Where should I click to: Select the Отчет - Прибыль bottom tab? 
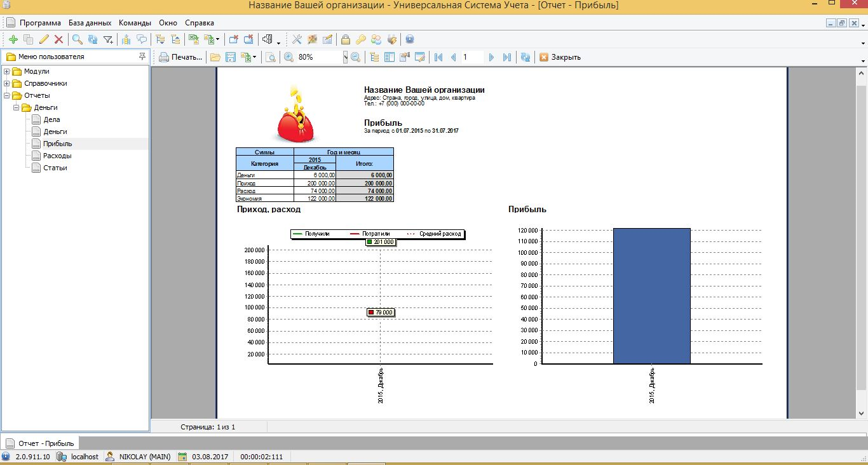(x=39, y=443)
